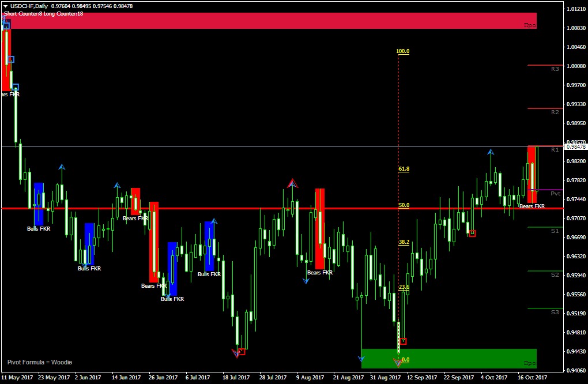Select the 16 Oct 2017 date label

(x=532, y=377)
